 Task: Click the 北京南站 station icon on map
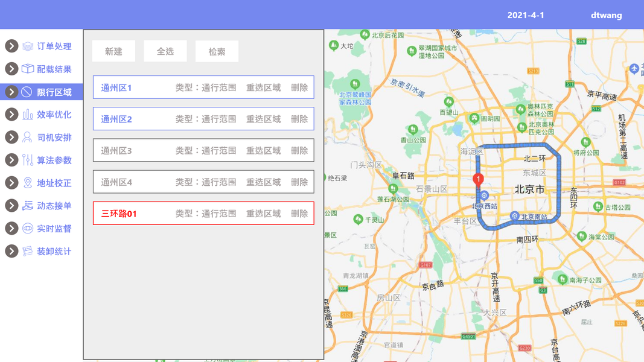pos(514,215)
